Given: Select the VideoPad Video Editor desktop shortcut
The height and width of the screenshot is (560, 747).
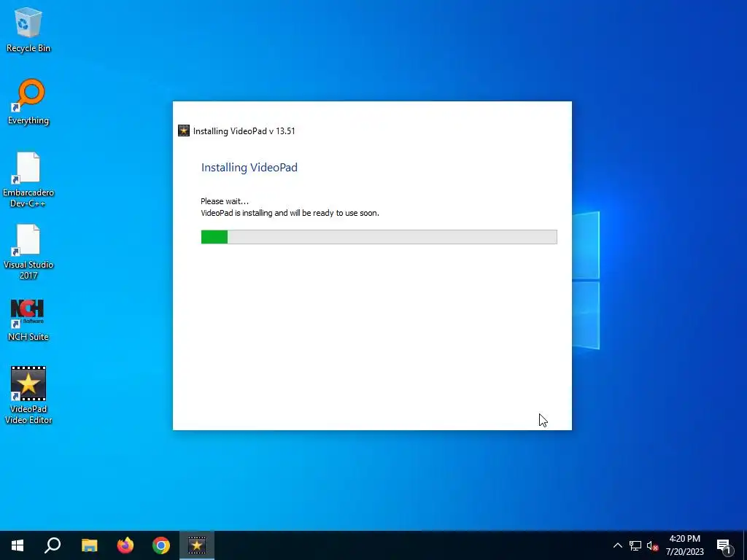Looking at the screenshot, I should coord(28,394).
